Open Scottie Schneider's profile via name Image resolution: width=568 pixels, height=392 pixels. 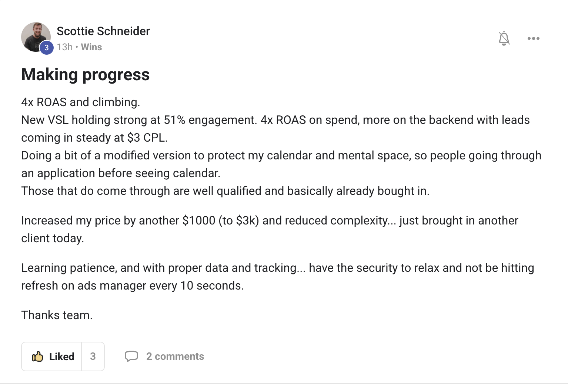[x=103, y=31]
